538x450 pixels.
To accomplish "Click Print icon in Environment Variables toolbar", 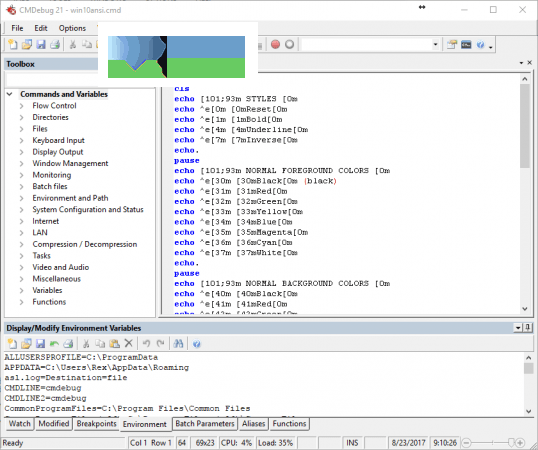I will click(x=68, y=343).
